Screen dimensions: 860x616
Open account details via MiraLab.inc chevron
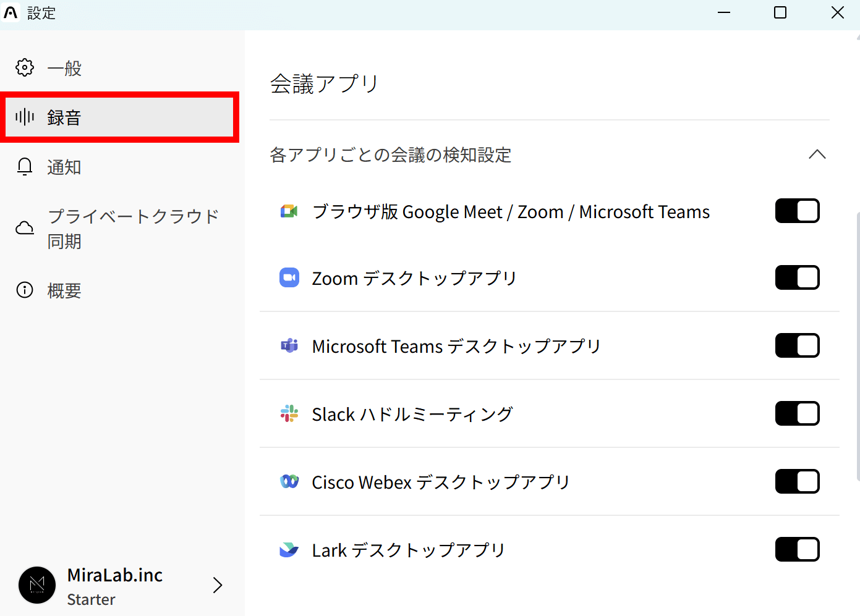point(217,585)
